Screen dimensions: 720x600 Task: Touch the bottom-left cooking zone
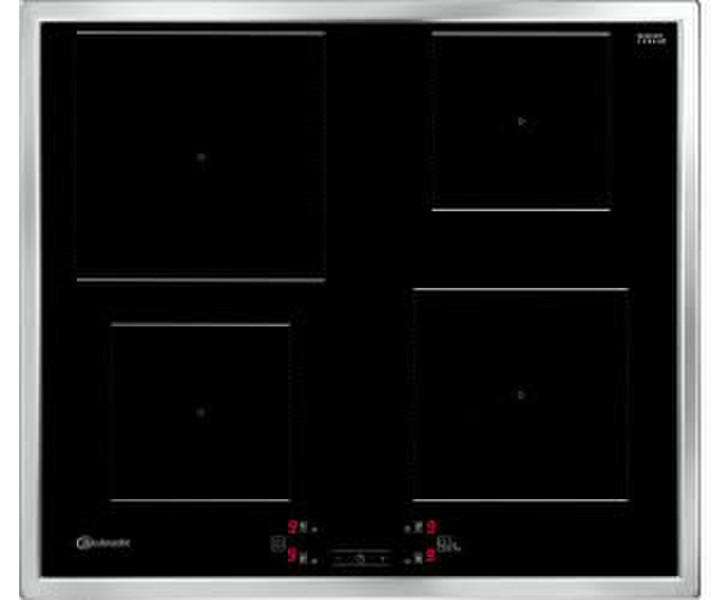coord(200,412)
